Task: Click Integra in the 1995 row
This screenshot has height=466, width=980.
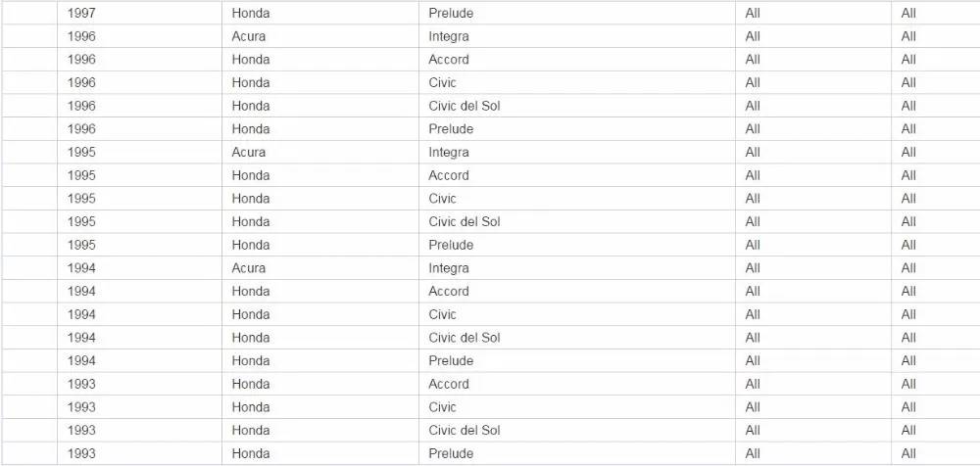Action: [448, 153]
